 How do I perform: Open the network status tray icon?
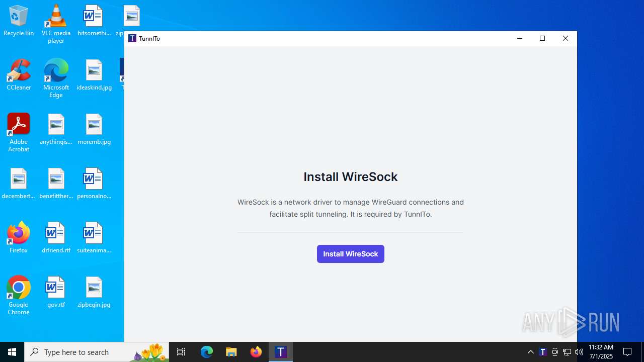(567, 352)
